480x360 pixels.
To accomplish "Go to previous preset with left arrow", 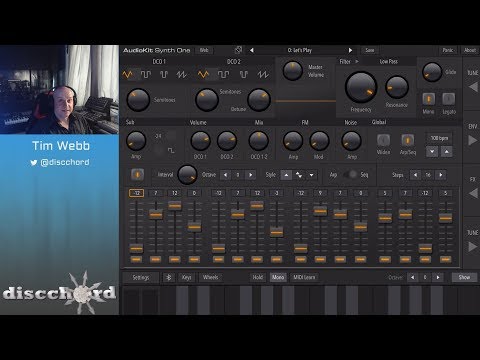I will (252, 50).
